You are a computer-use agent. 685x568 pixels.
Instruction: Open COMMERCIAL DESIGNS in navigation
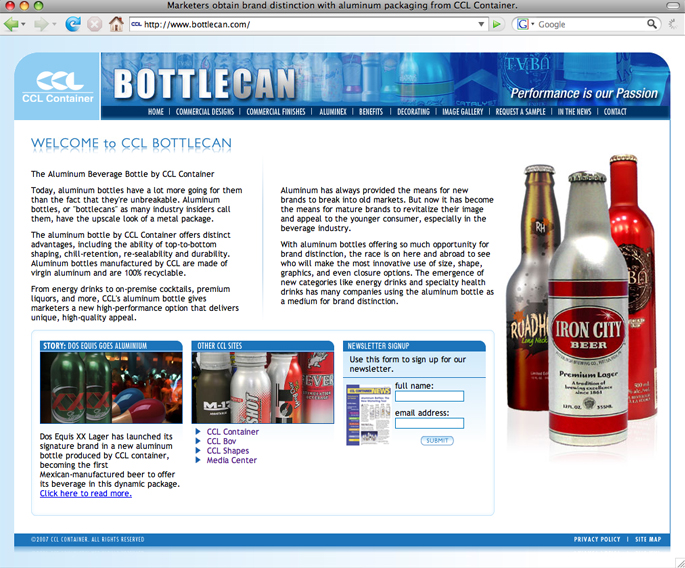click(x=204, y=112)
